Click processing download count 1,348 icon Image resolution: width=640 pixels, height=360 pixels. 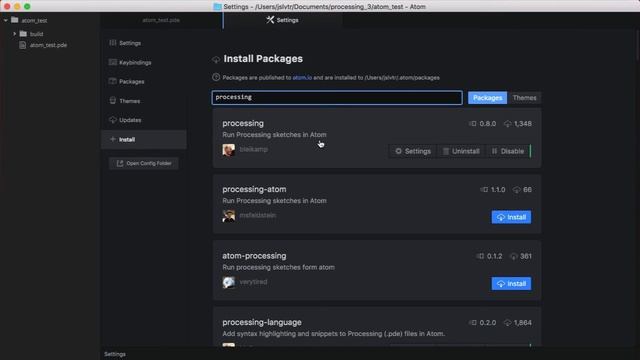click(508, 124)
